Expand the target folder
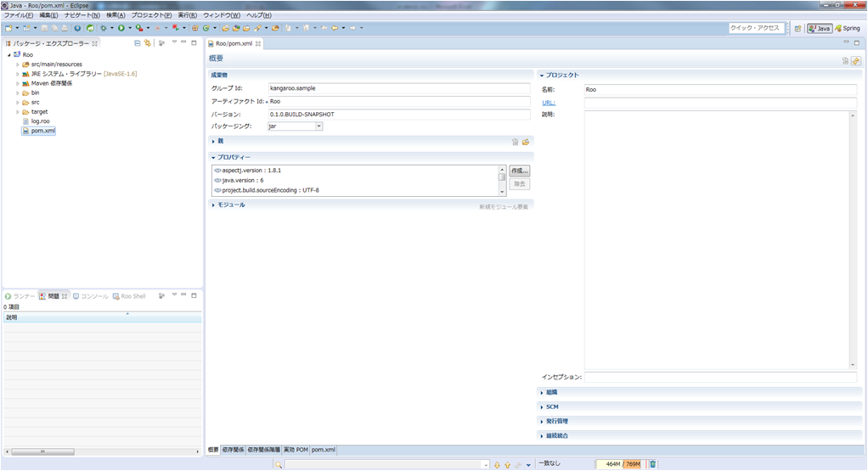Screen dimensions: 868x471 click(x=17, y=112)
